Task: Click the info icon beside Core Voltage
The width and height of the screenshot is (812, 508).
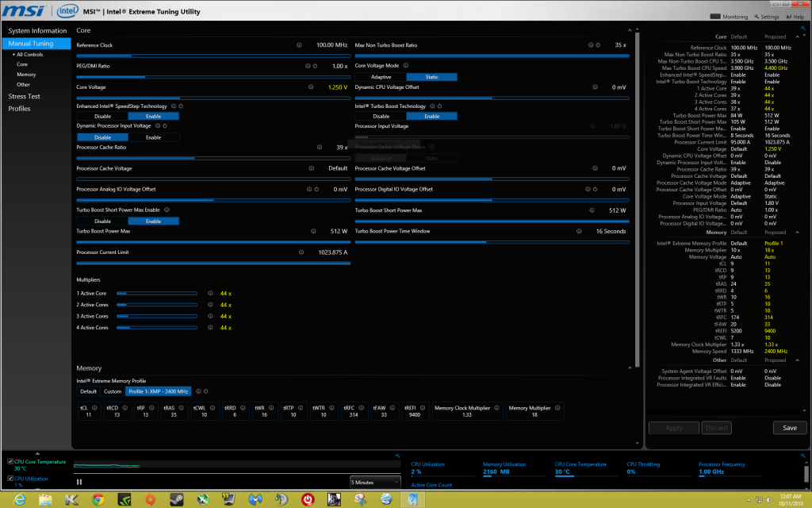Action: (311, 87)
